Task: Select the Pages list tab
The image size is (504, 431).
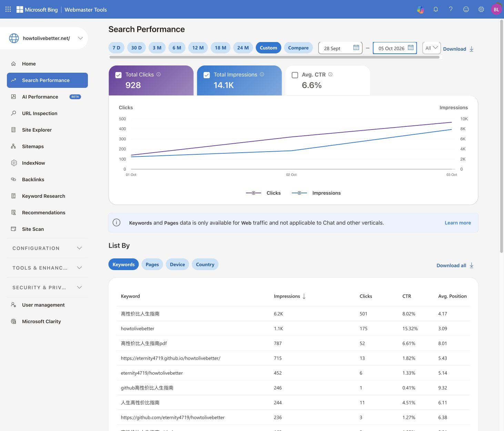Action: point(152,264)
